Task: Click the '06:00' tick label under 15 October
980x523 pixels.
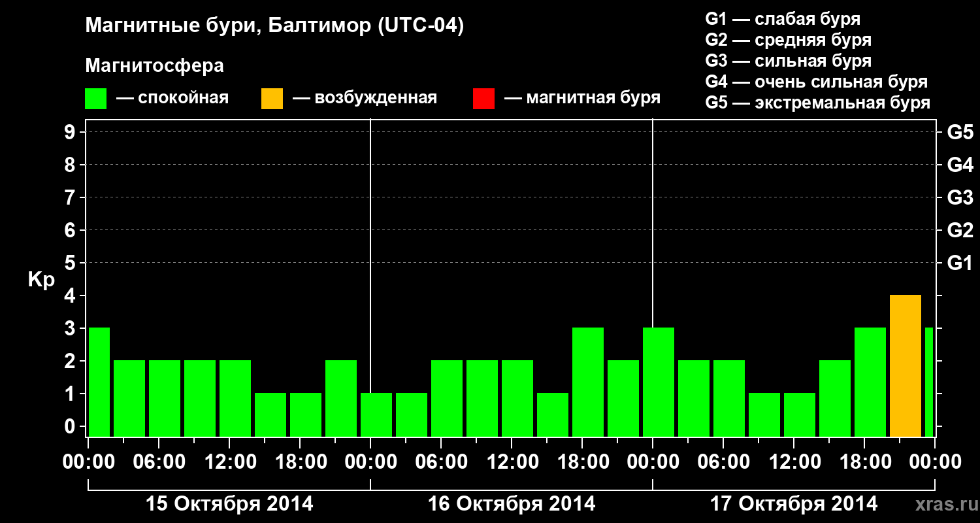Action: point(159,462)
